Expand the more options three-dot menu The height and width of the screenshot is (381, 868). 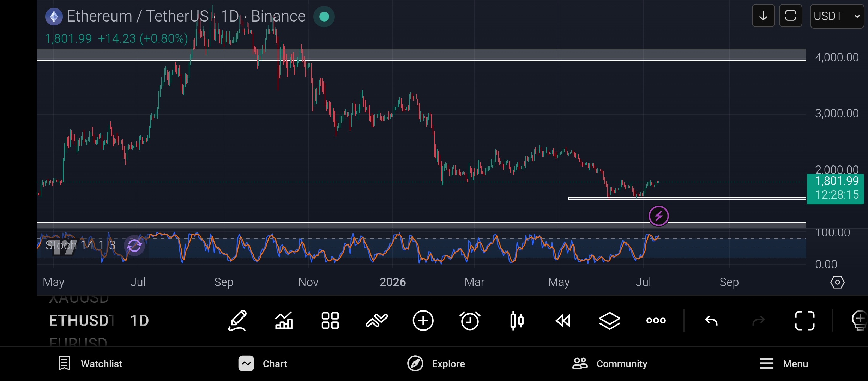[x=656, y=321]
